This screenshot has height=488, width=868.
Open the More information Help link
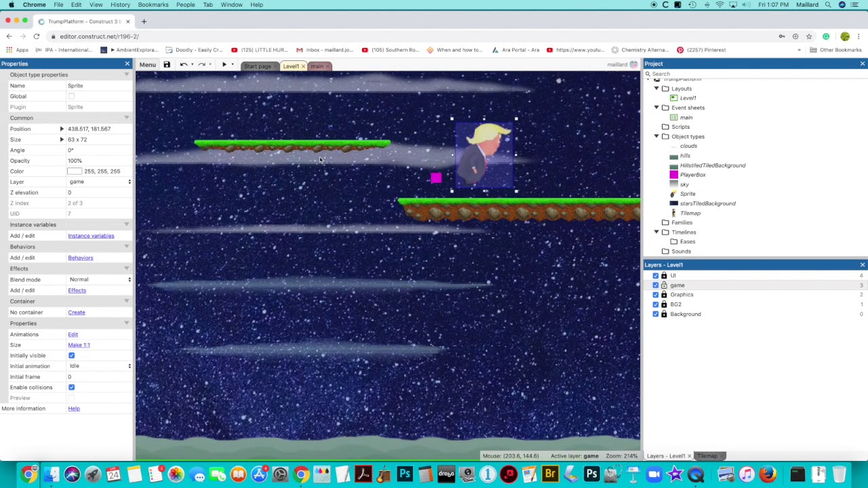pos(73,409)
